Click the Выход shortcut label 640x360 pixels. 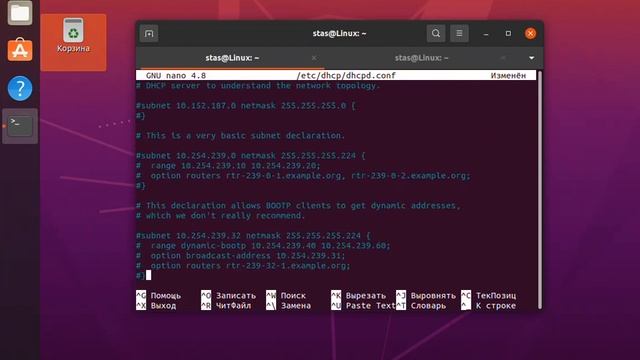pyautogui.click(x=163, y=306)
